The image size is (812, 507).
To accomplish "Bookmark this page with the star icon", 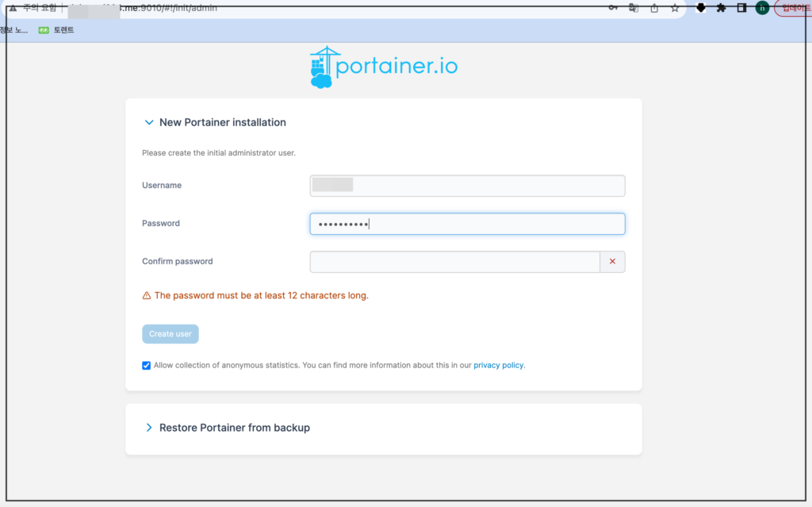I will coord(675,8).
